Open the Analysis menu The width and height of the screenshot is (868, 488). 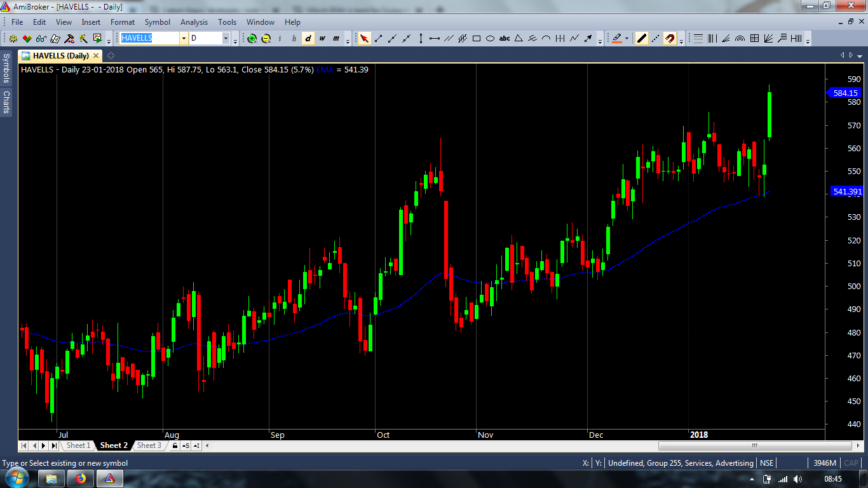pyautogui.click(x=194, y=22)
